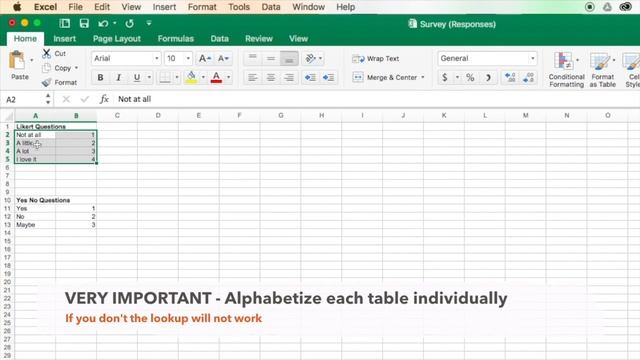Screen dimensions: 640x360
Task: Decrease font size with small A
Action: (x=223, y=58)
